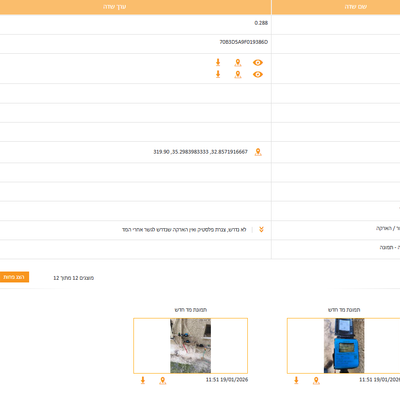Open blue meter device photo thumbnail
This screenshot has height=400, width=400.
point(344,346)
